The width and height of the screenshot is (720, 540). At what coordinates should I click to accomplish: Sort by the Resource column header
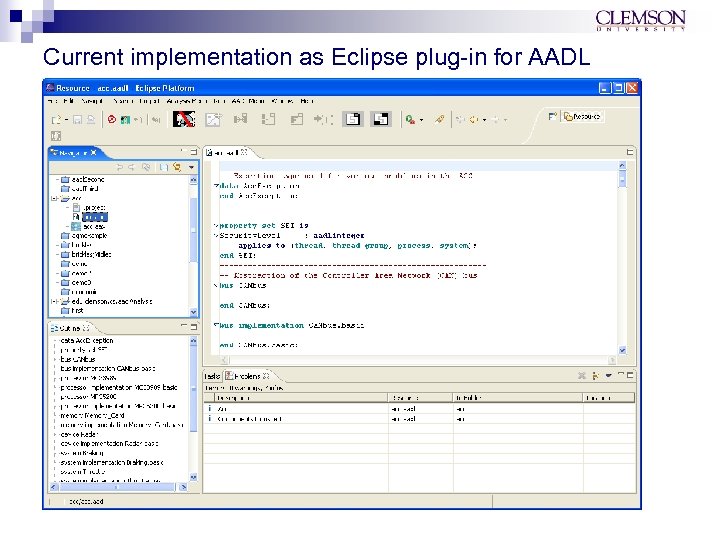click(x=421, y=398)
